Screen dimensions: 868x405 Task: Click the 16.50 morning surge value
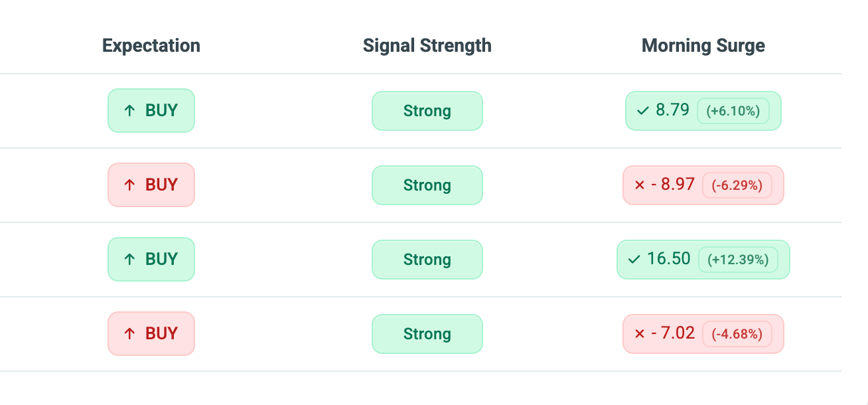[669, 259]
